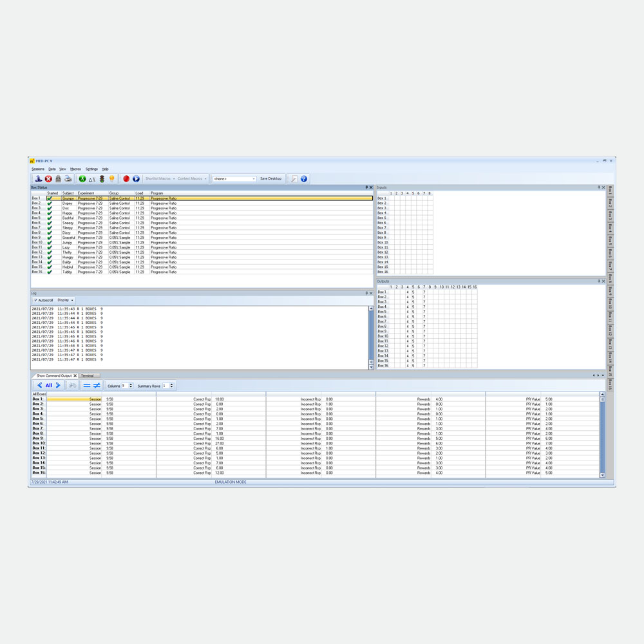Click the Columns spinner arrows
Screen dimensions: 644x644
pos(131,386)
